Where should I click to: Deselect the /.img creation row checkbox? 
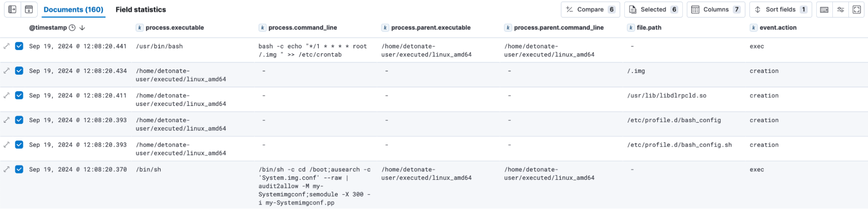point(19,71)
